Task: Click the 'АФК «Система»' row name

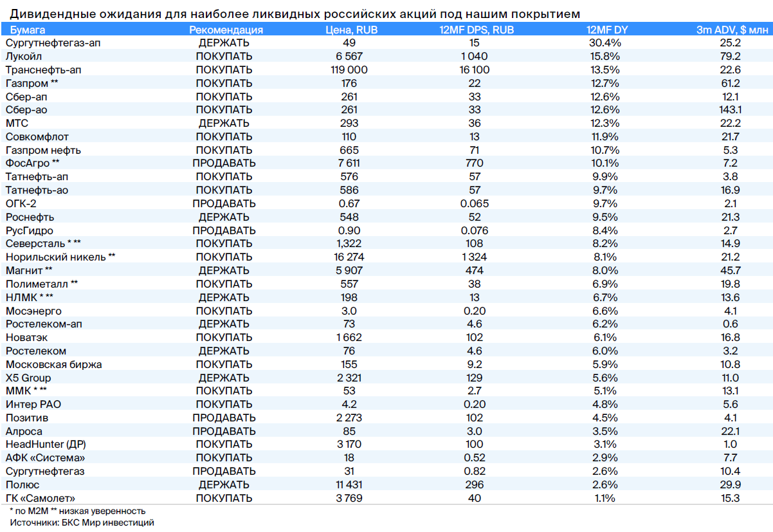Action: click(x=45, y=459)
